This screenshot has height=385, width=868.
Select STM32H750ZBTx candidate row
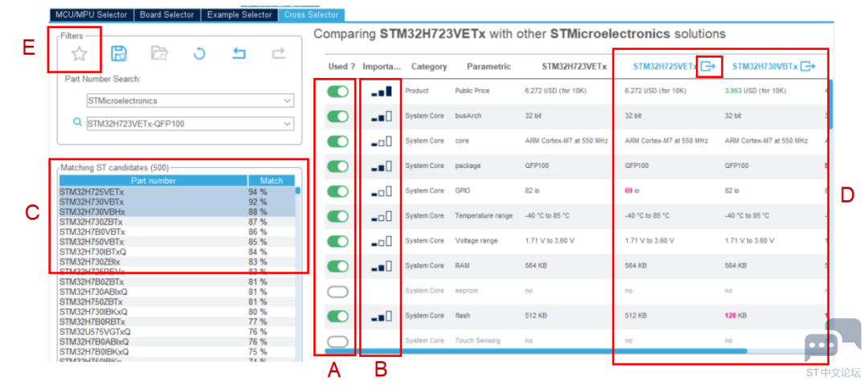177,301
